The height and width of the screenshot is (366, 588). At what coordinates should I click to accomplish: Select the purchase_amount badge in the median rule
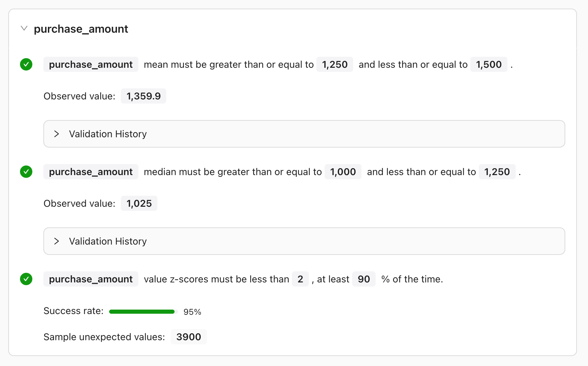click(91, 172)
